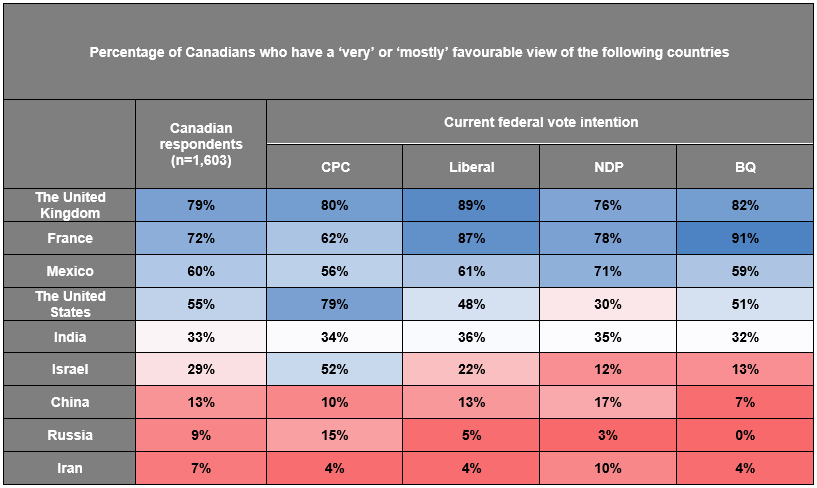The height and width of the screenshot is (488, 817).
Task: Select the Liberal column header
Action: click(471, 167)
